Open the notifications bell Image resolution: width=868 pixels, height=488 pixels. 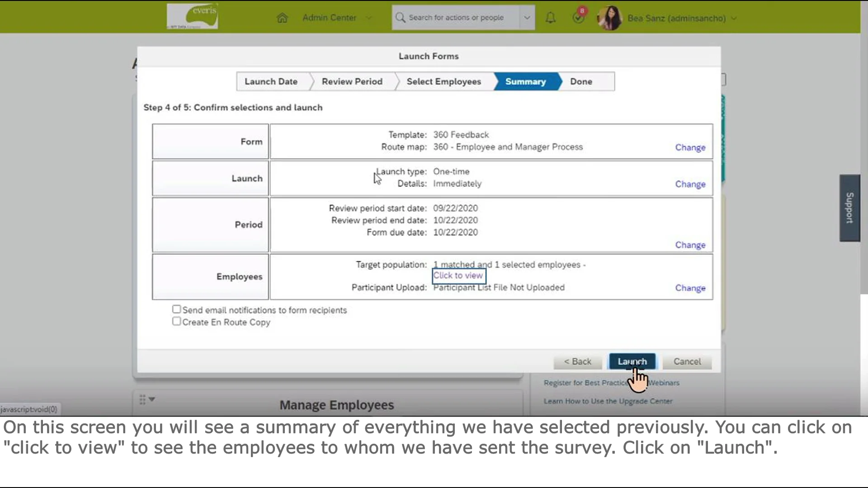point(551,17)
